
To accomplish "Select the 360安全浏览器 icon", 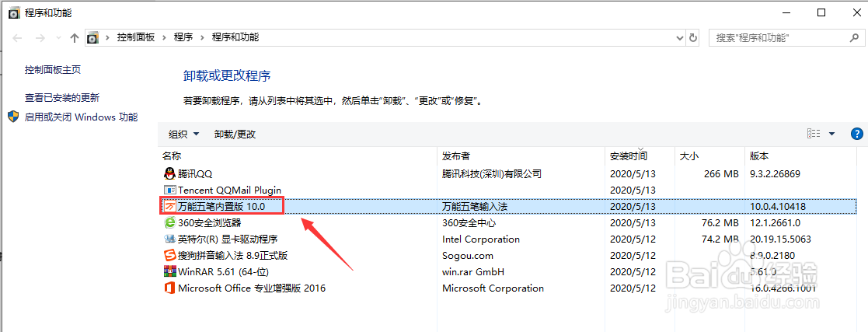I will [170, 222].
